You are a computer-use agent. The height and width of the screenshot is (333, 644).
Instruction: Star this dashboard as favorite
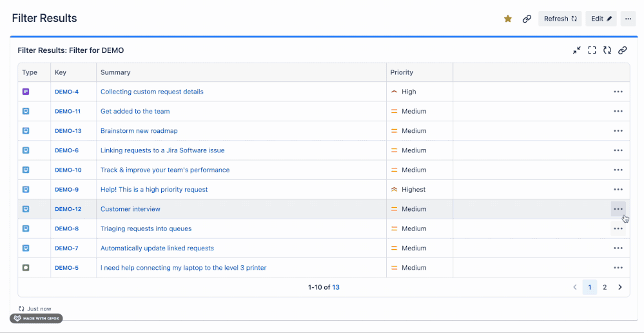(x=508, y=19)
